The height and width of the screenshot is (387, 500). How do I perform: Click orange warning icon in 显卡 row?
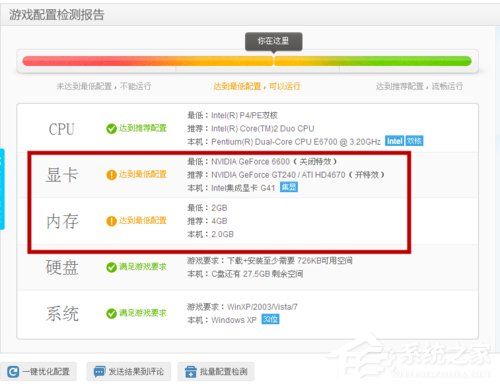(x=111, y=175)
